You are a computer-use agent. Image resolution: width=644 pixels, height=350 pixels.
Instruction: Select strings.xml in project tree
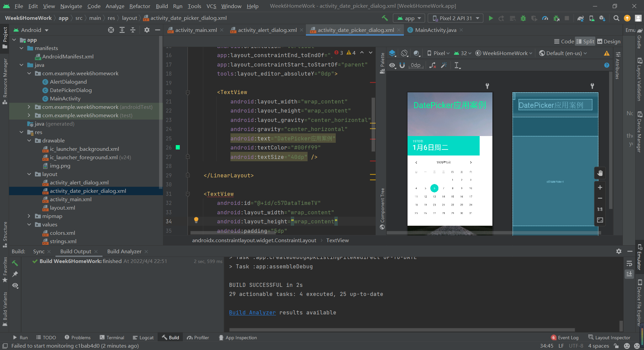tap(63, 241)
